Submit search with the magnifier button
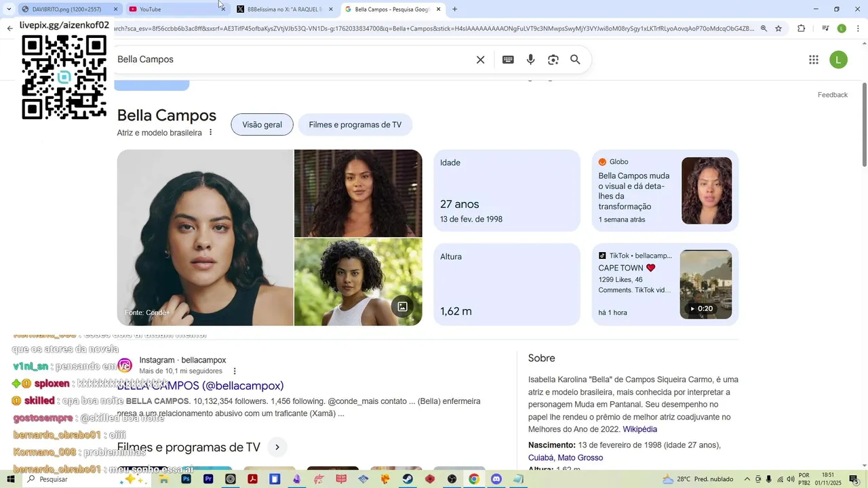 575,60
